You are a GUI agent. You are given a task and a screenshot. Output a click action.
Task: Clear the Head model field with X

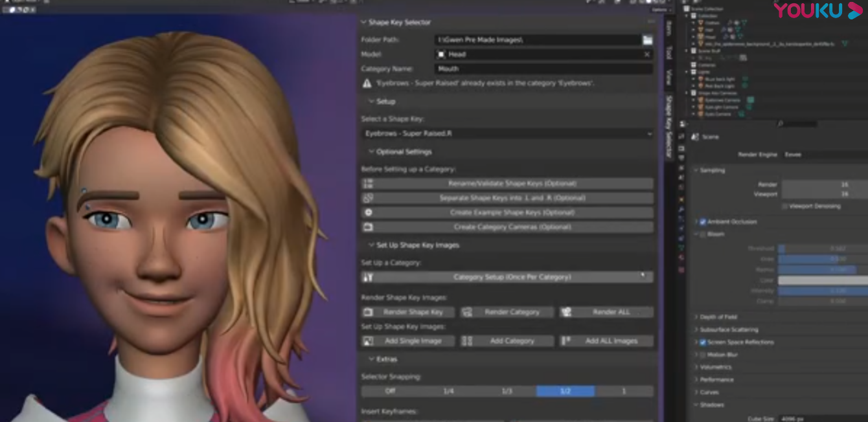(646, 54)
